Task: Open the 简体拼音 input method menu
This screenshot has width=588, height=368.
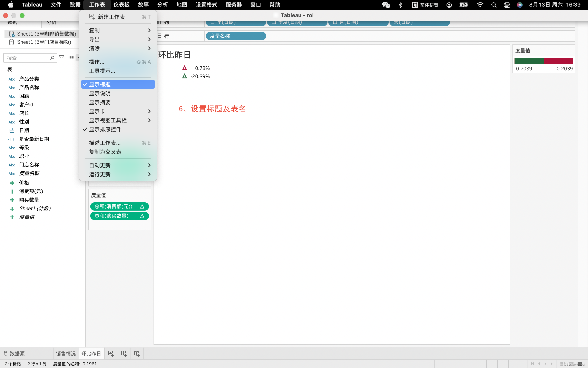Action: 425,5
